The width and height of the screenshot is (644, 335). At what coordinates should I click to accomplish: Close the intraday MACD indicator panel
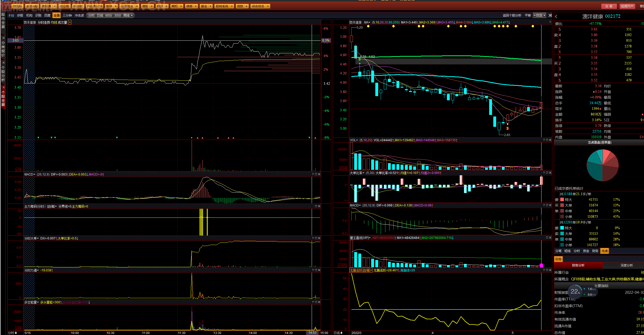(319, 174)
